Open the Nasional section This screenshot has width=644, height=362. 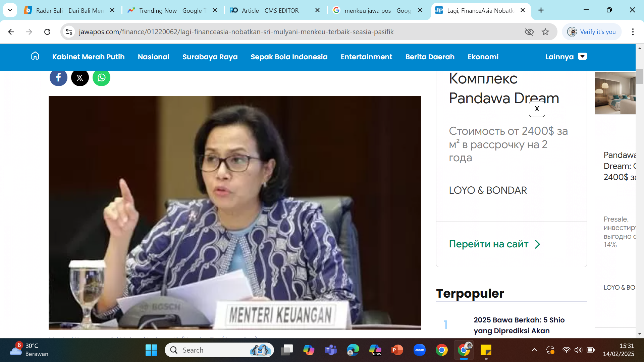pos(154,57)
